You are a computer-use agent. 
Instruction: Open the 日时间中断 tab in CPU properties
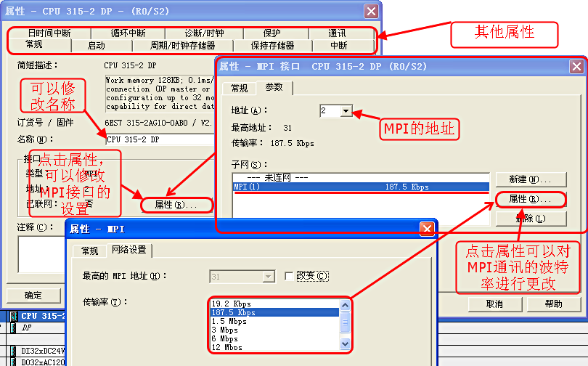click(49, 33)
